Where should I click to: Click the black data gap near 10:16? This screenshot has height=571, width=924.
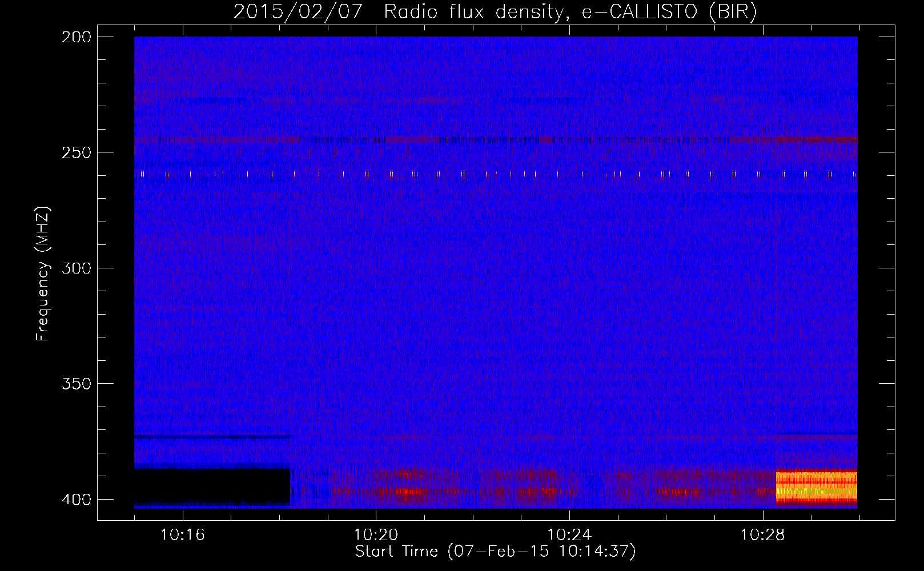coord(212,487)
